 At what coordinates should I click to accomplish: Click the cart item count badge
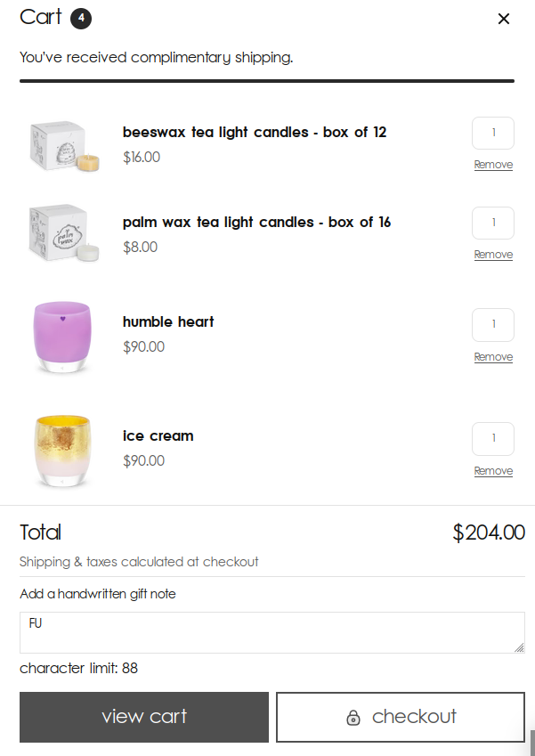pos(81,18)
